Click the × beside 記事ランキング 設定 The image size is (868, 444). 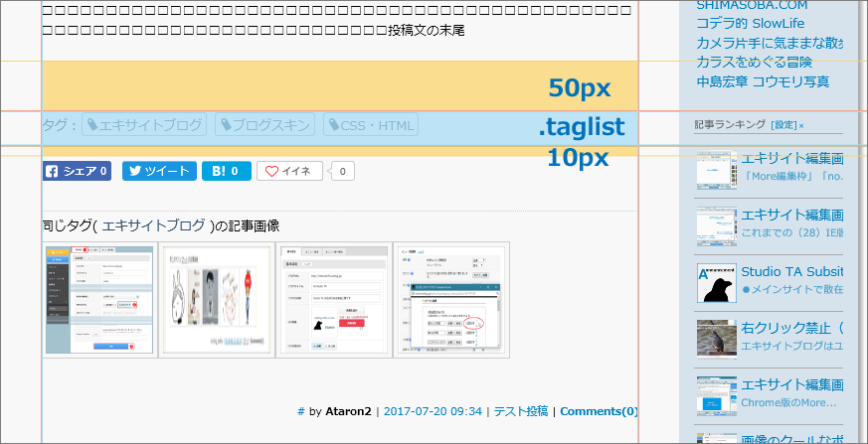[x=801, y=126]
